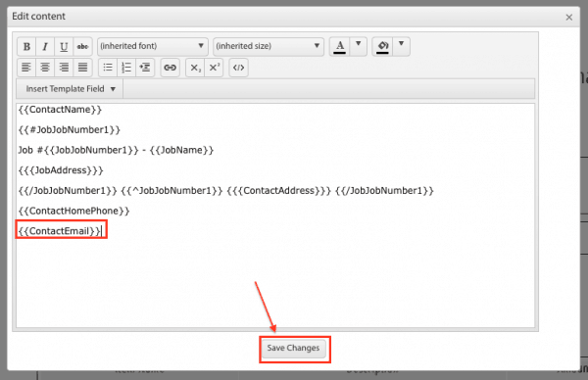
Task: Apply superscript formatting
Action: coord(214,68)
